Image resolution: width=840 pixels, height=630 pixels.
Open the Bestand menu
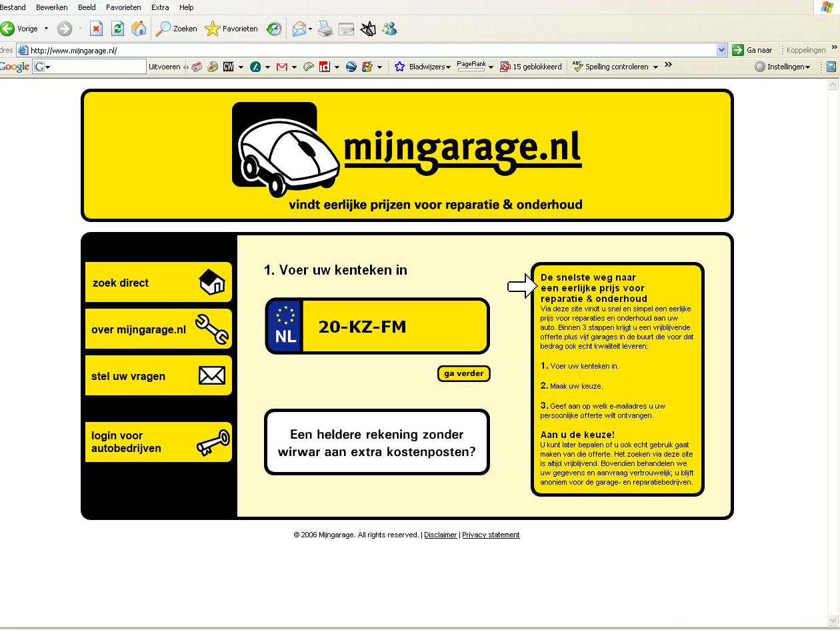tap(13, 7)
